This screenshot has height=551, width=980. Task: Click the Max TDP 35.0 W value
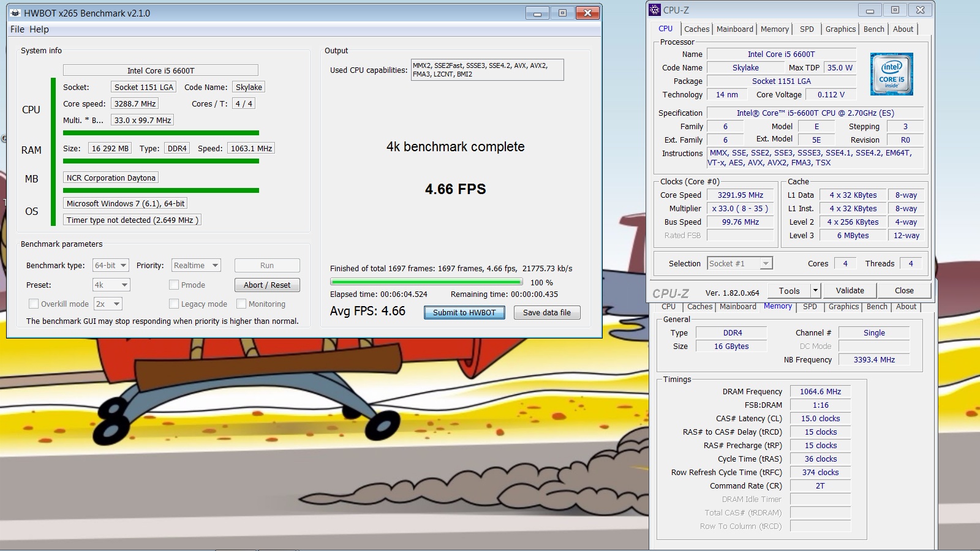840,67
